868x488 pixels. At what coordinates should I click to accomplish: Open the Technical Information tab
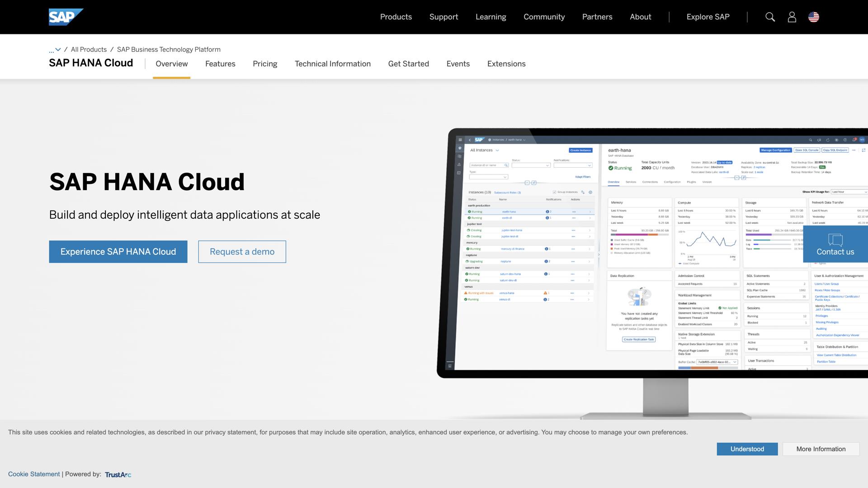(333, 64)
